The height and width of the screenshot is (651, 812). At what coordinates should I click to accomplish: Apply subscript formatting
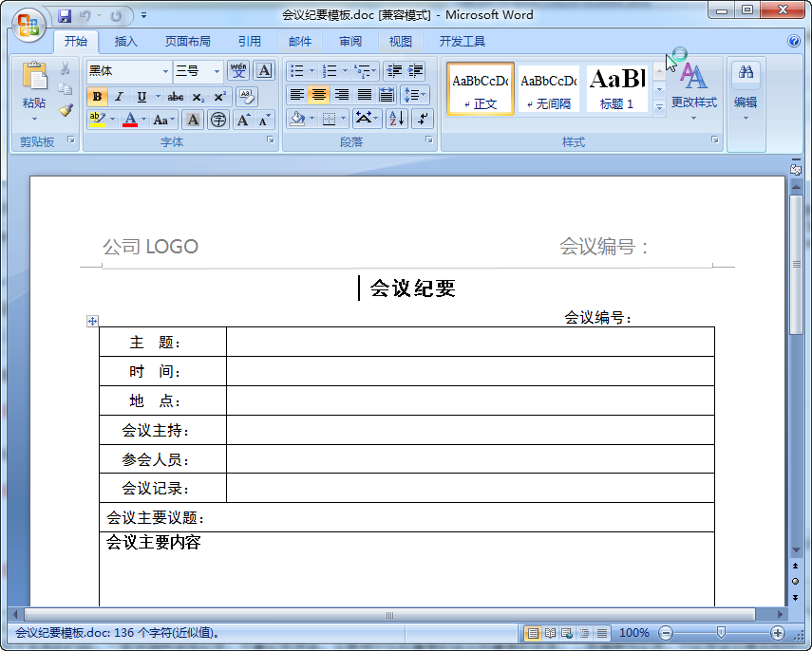pyautogui.click(x=198, y=97)
